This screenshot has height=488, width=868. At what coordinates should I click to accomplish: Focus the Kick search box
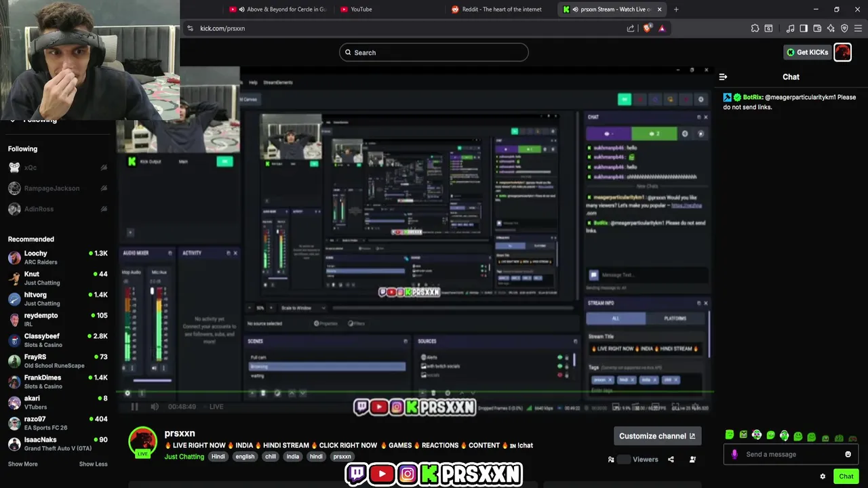[x=433, y=52]
